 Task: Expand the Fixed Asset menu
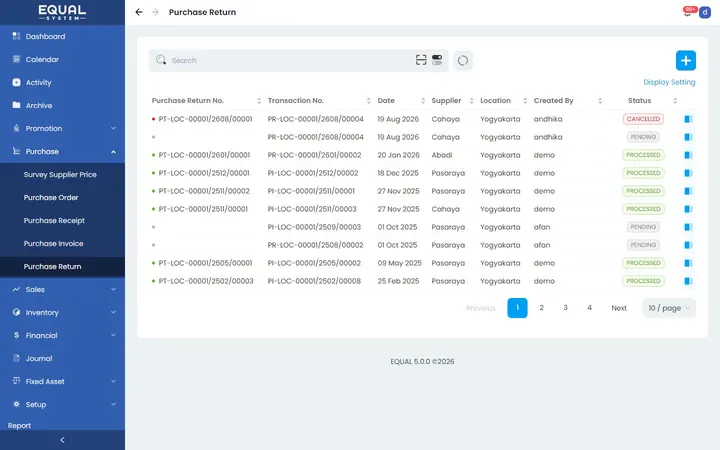click(62, 381)
